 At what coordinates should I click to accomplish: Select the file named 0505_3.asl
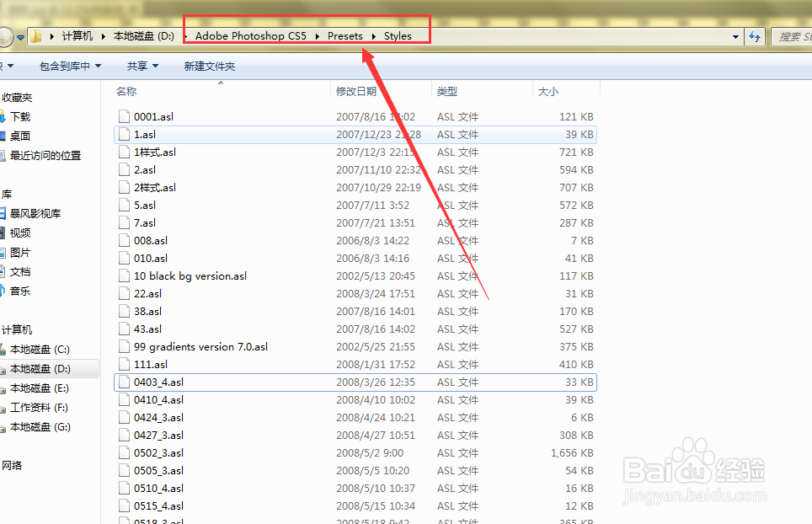[x=158, y=471]
